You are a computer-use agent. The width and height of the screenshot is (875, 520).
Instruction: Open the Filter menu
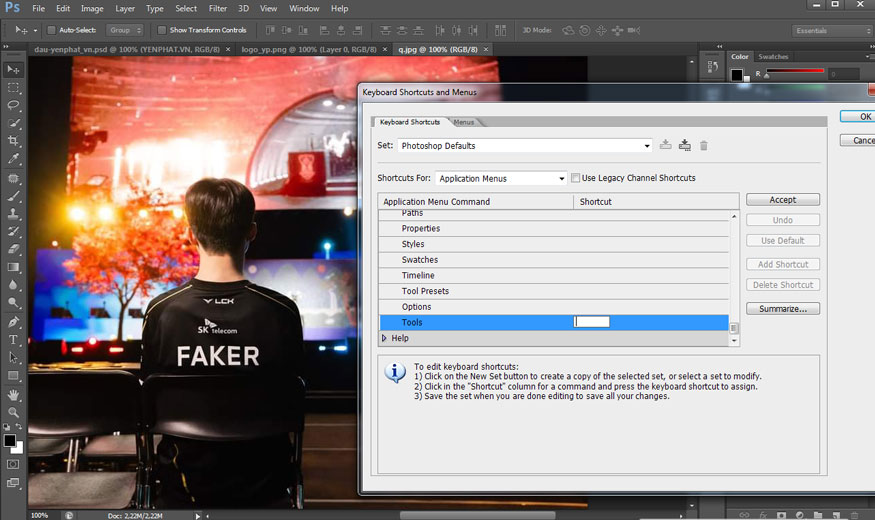pos(217,8)
